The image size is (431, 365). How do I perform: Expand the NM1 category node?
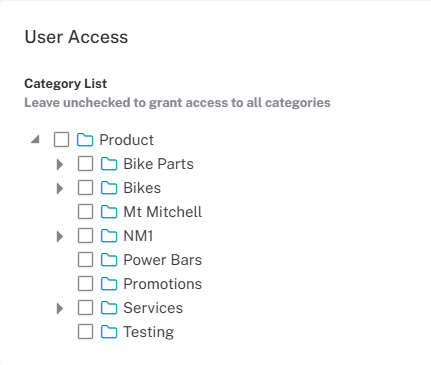point(60,236)
